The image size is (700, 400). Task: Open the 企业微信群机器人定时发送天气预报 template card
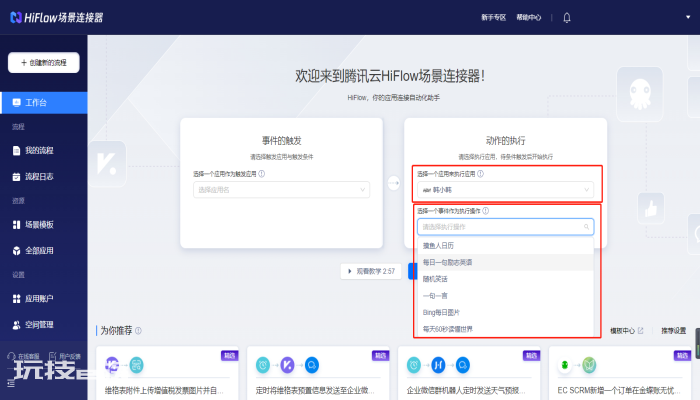[469, 373]
